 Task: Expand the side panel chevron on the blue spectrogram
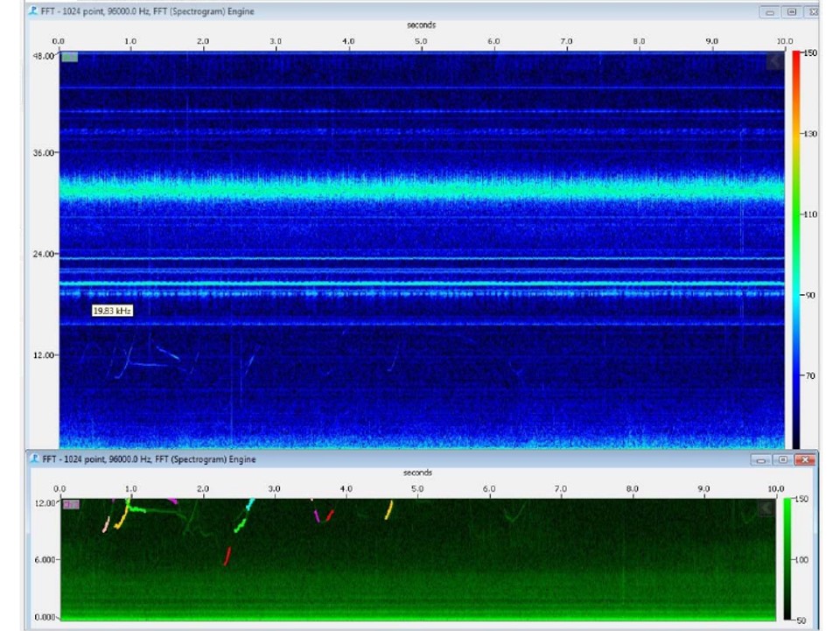pos(775,60)
